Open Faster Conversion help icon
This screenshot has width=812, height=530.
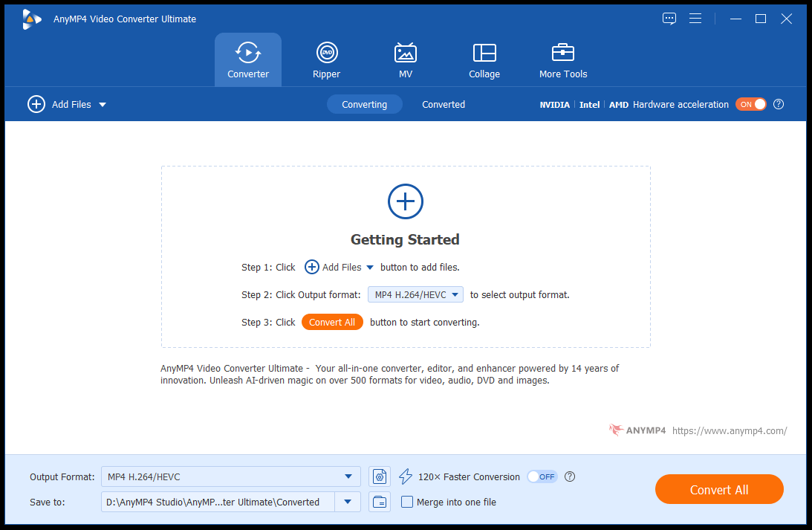[570, 476]
